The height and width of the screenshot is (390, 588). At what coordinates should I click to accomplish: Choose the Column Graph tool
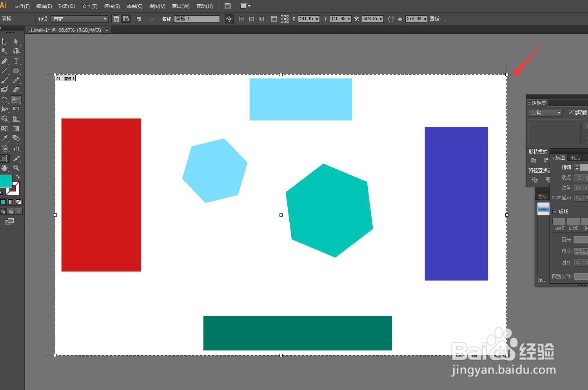tap(16, 149)
